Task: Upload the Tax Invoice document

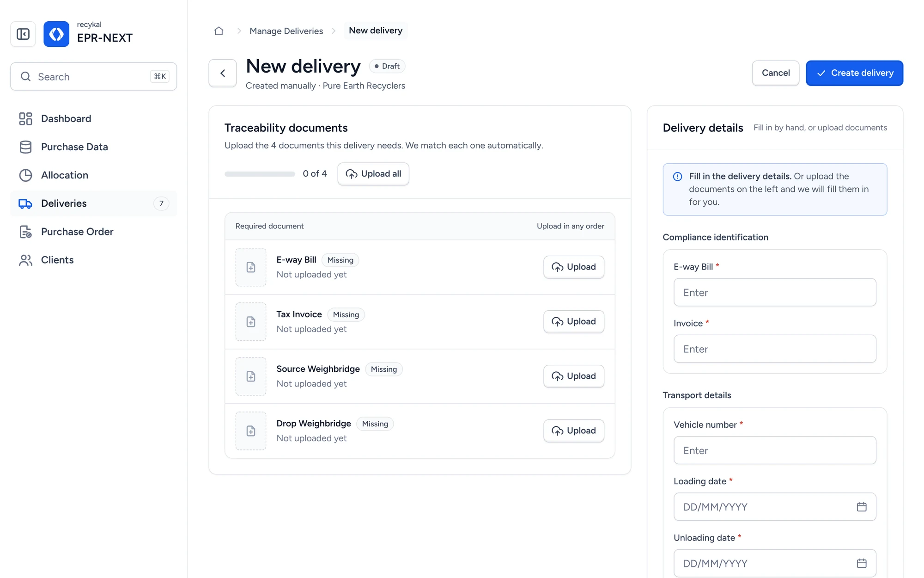Action: tap(574, 322)
